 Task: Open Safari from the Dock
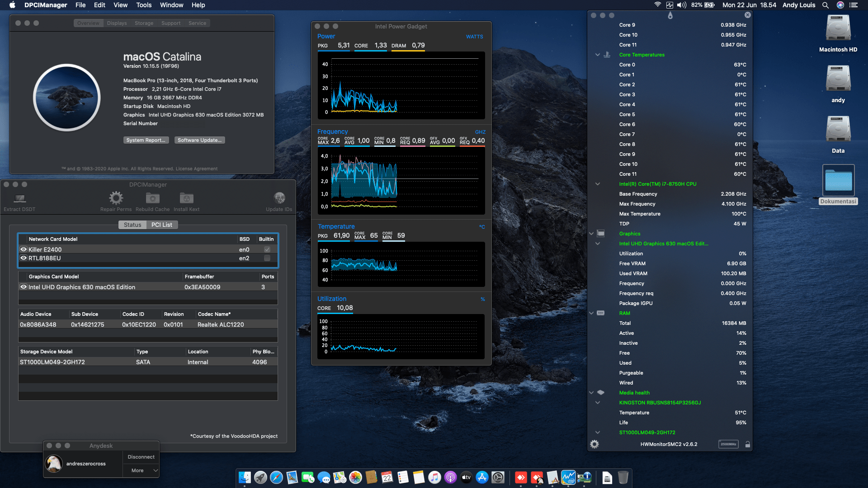pyautogui.click(x=276, y=477)
